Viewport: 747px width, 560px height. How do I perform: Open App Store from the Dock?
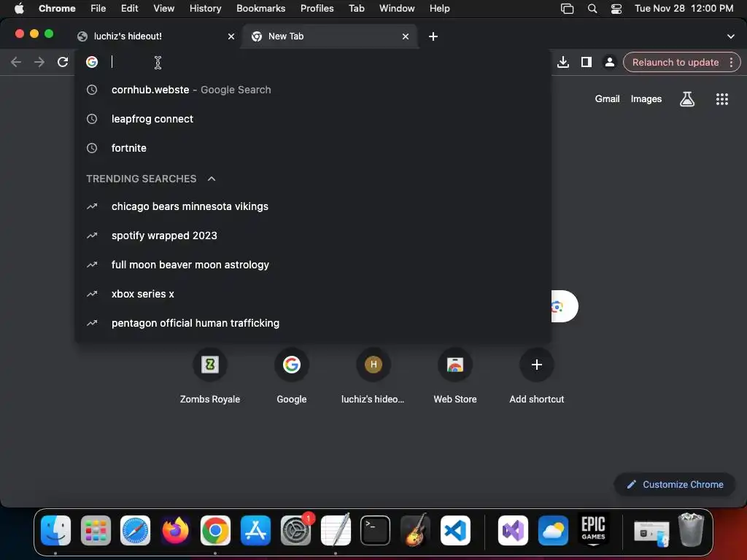tap(255, 530)
